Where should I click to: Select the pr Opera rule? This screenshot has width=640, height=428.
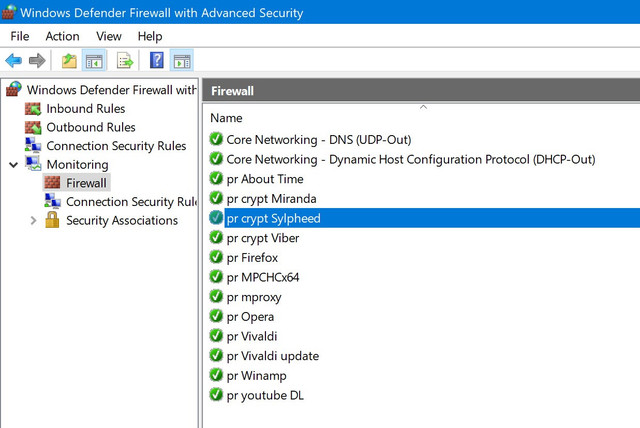pos(250,317)
